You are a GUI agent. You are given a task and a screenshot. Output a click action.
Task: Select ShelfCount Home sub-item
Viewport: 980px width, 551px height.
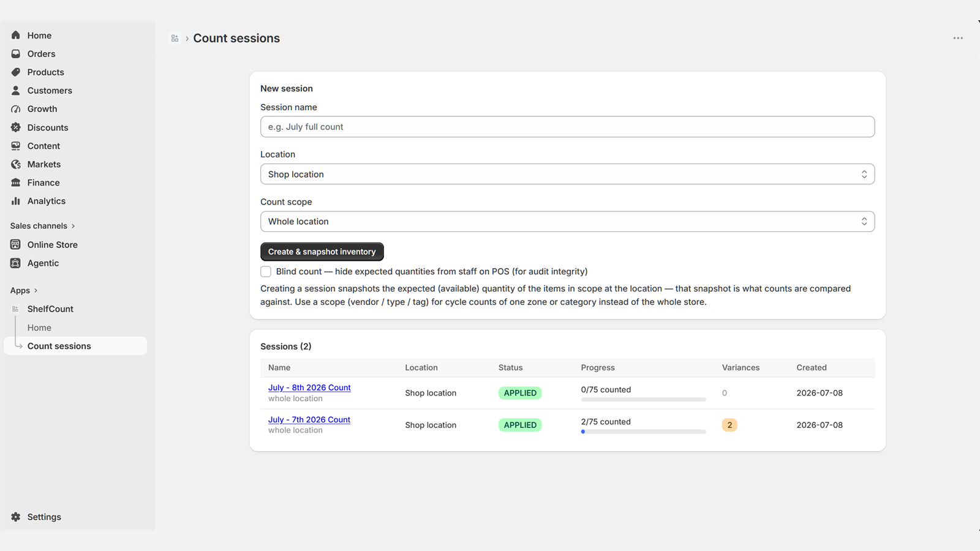click(39, 328)
